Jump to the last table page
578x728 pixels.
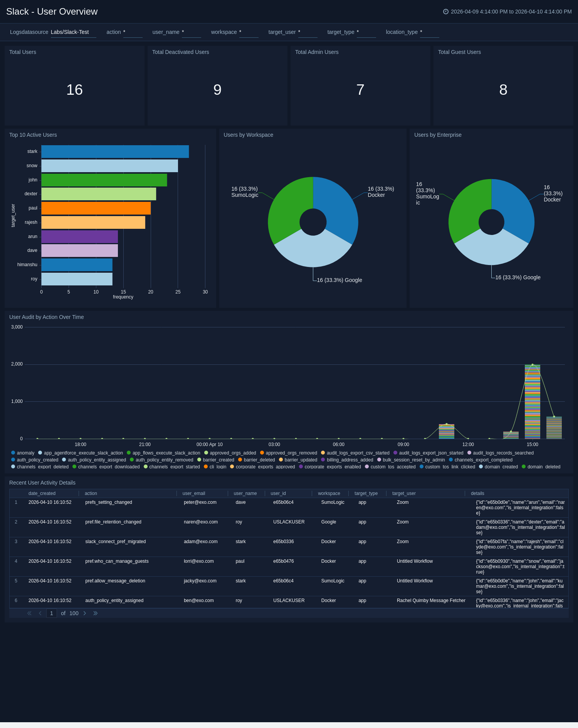(x=96, y=613)
